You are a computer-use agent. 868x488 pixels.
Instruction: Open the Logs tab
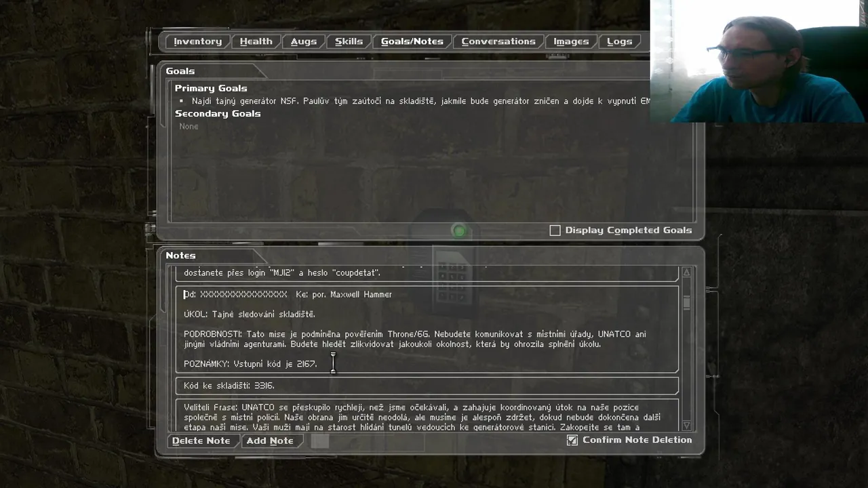coord(619,41)
